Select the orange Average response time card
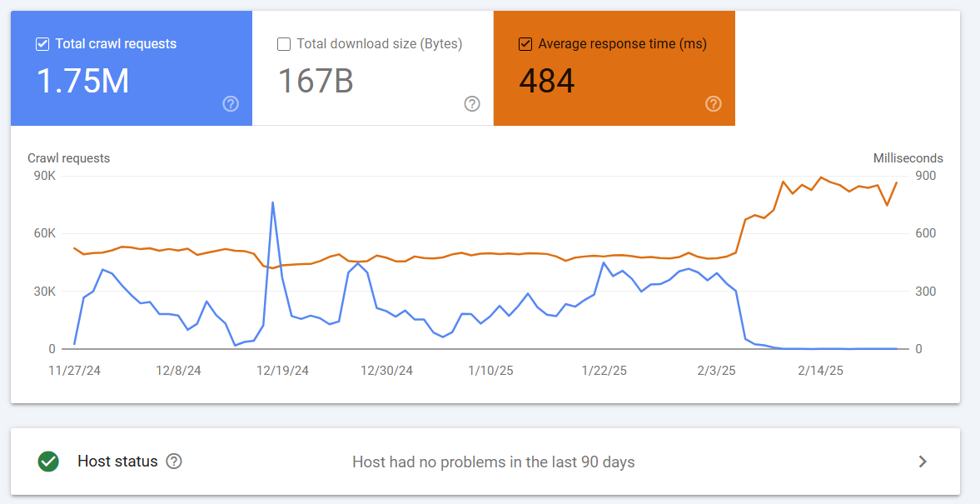Image resolution: width=980 pixels, height=504 pixels. (x=614, y=68)
